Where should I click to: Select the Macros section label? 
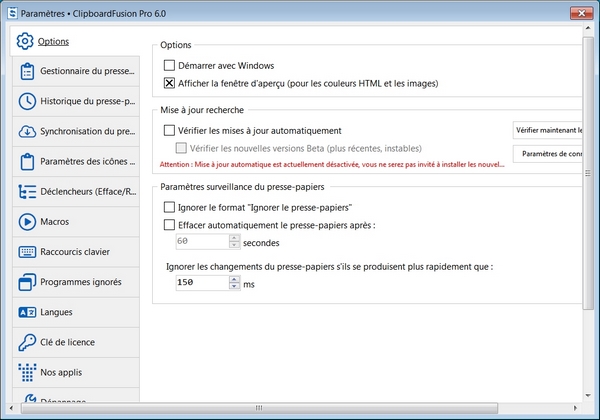click(55, 222)
